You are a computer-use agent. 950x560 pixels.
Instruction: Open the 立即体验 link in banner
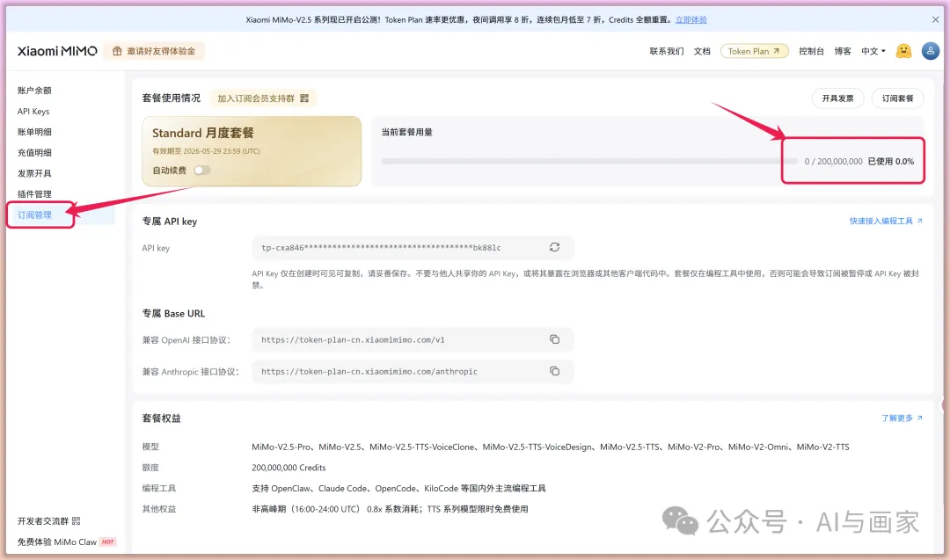[691, 20]
